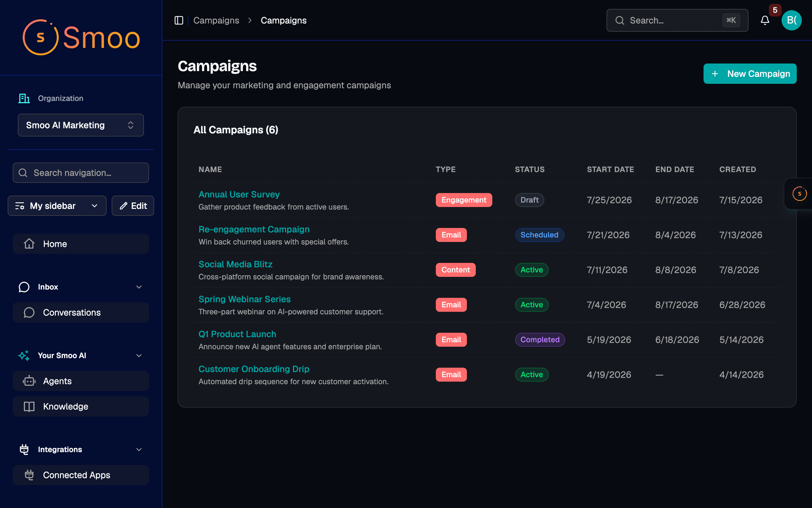This screenshot has width=812, height=508.
Task: Click the first Campaigns breadcrumb
Action: (x=216, y=21)
